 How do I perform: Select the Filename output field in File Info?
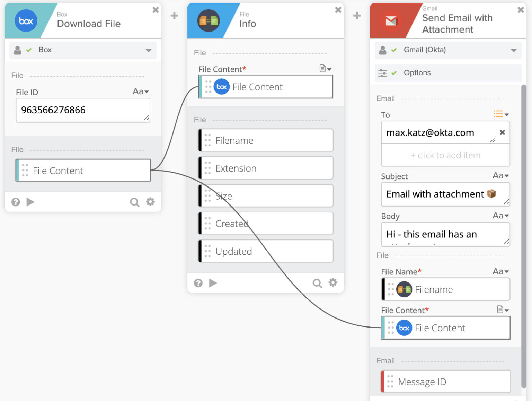pyautogui.click(x=266, y=140)
